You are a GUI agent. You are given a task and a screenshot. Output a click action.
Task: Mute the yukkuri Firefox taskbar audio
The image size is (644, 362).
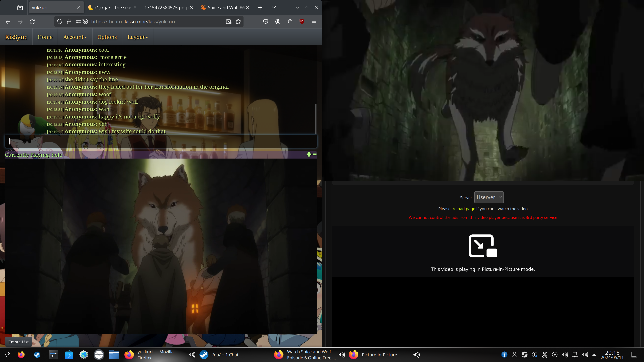pyautogui.click(x=192, y=354)
